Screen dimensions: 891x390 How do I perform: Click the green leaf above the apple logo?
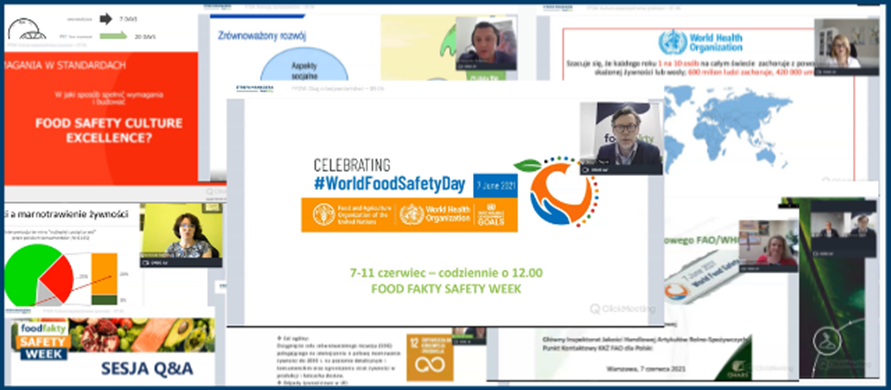(x=528, y=165)
